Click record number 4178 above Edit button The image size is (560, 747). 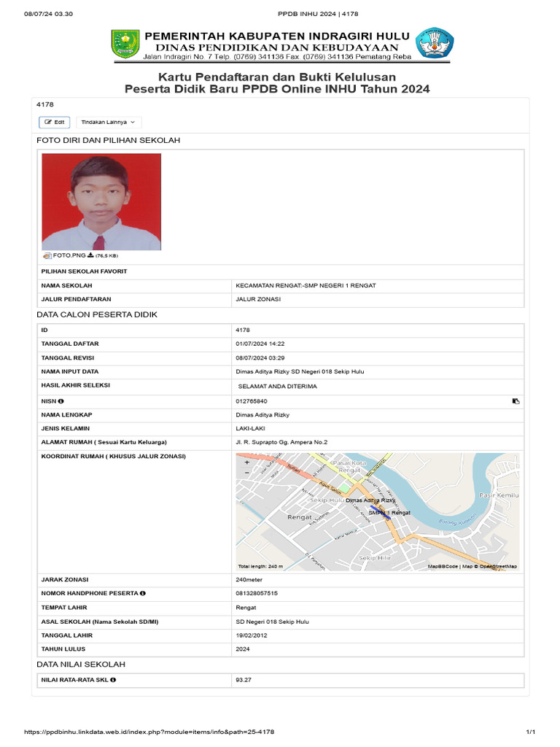[45, 104]
